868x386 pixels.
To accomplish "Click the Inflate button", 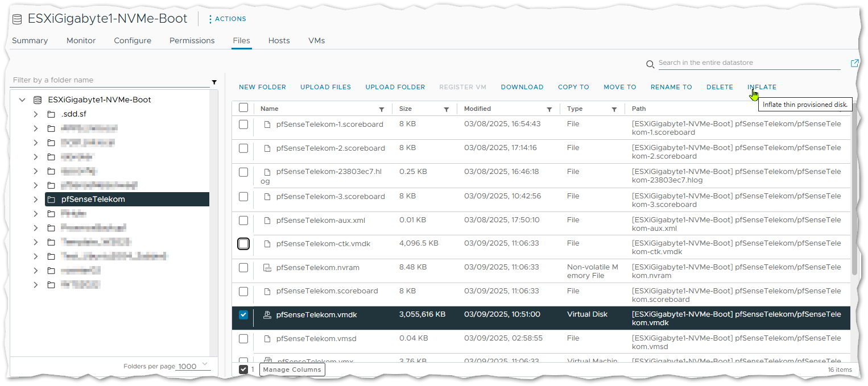I will pos(762,87).
